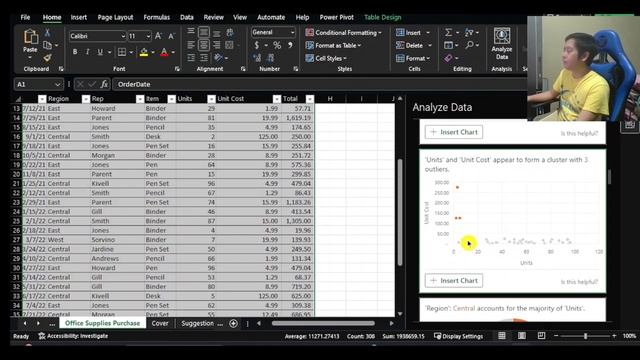Switch to Page Break Preview icon
The width and height of the screenshot is (640, 360).
541,336
